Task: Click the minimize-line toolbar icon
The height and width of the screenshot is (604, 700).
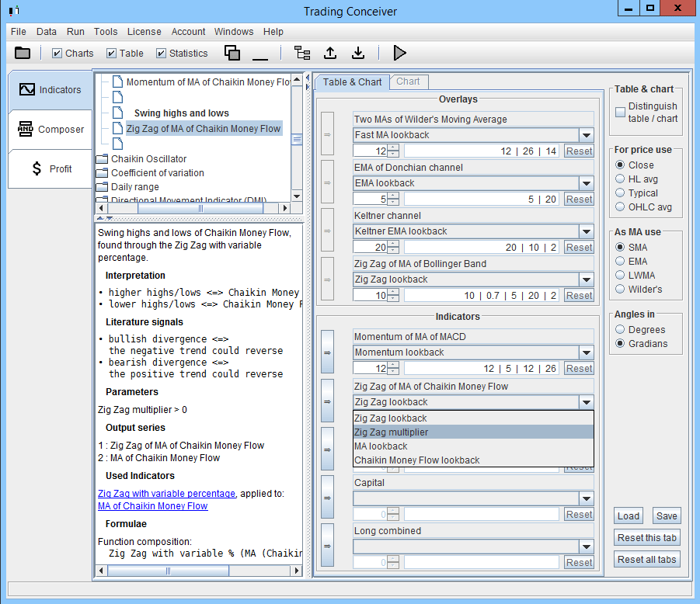Action: click(260, 58)
